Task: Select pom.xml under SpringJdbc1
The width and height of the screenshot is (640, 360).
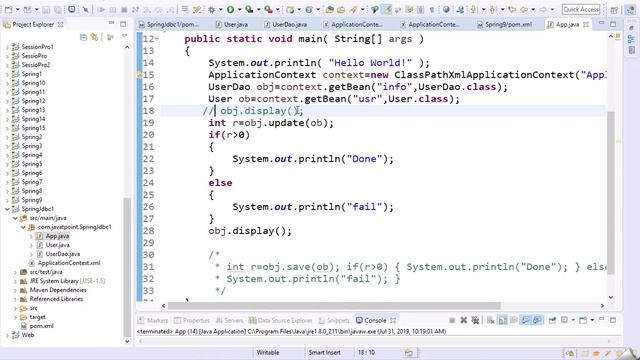Action: pyautogui.click(x=37, y=326)
